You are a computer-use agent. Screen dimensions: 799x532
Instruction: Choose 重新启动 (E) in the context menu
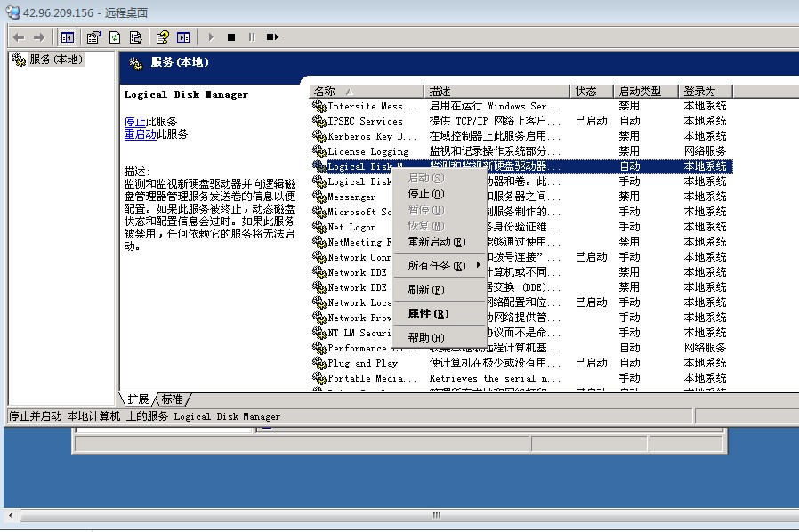[436, 242]
